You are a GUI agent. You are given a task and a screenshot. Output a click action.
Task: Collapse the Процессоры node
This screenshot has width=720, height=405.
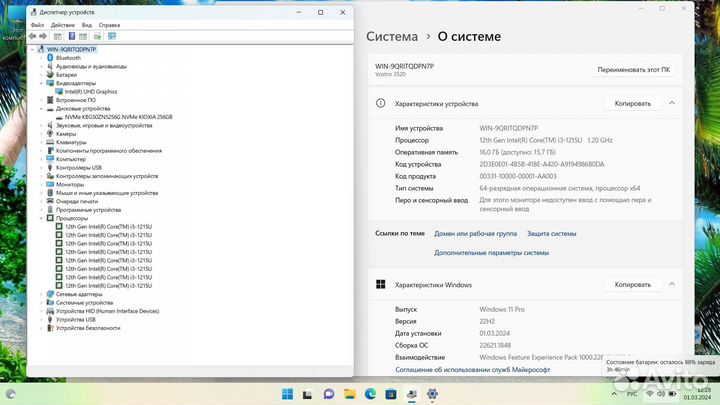coord(41,218)
